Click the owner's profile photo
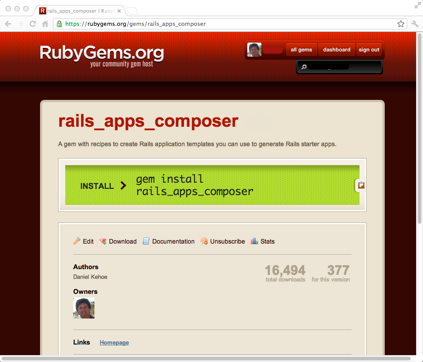 (84, 308)
